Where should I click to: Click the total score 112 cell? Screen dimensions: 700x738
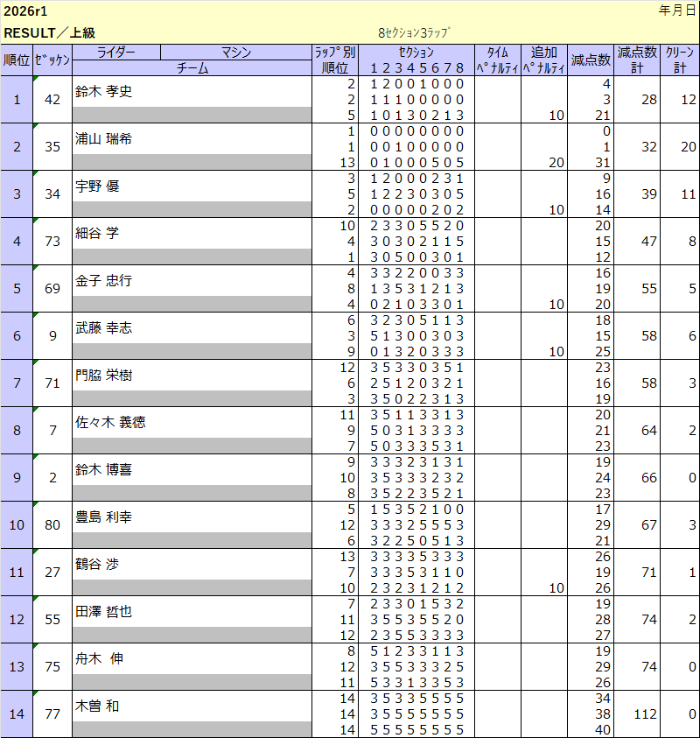point(645,714)
